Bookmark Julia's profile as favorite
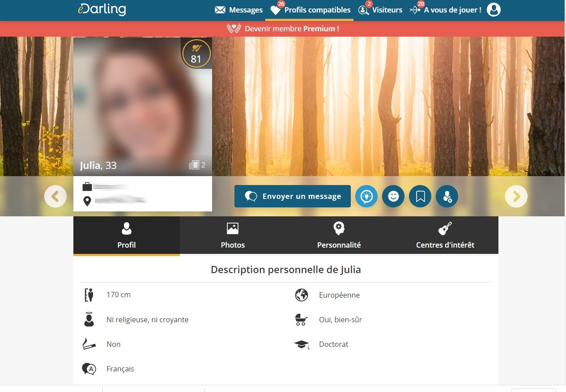 click(420, 196)
